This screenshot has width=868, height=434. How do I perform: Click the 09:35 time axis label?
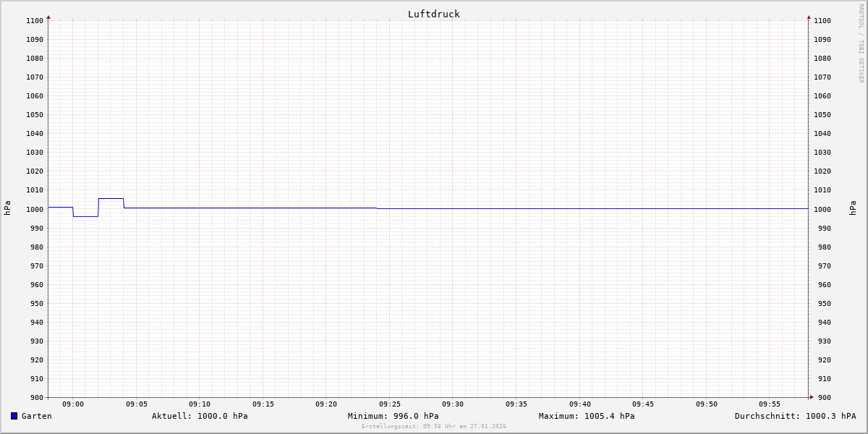[x=516, y=404]
